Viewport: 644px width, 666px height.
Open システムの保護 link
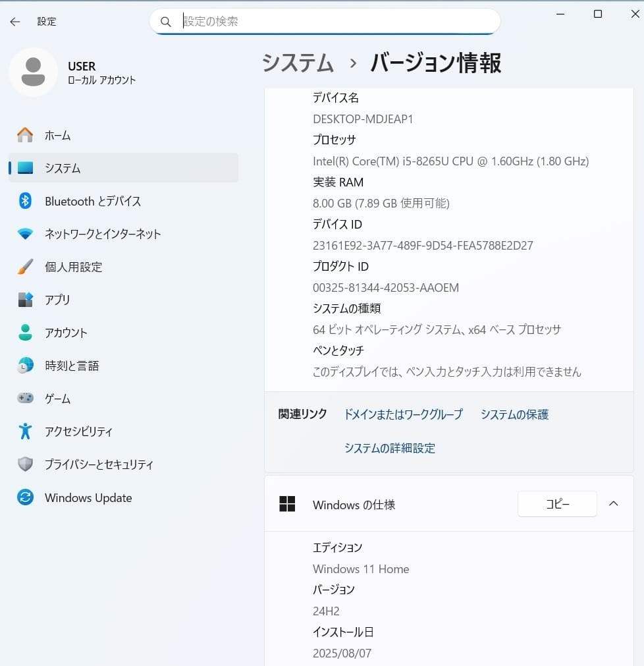click(x=514, y=414)
